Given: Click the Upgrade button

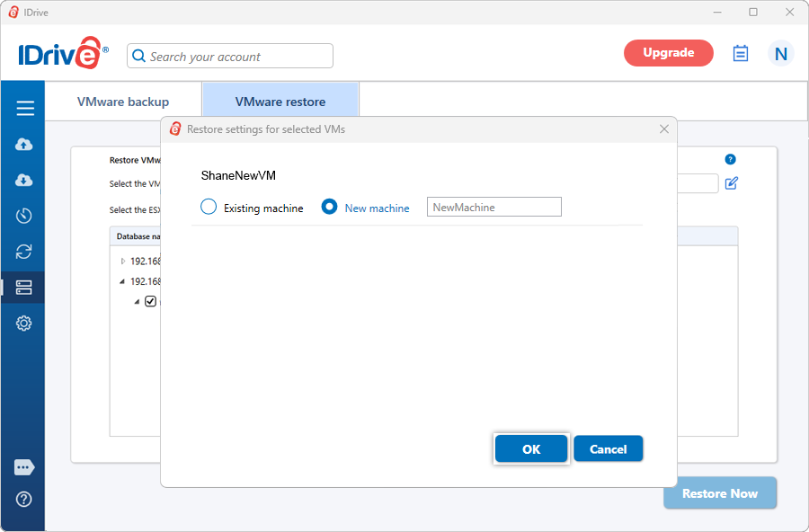Looking at the screenshot, I should pyautogui.click(x=668, y=53).
